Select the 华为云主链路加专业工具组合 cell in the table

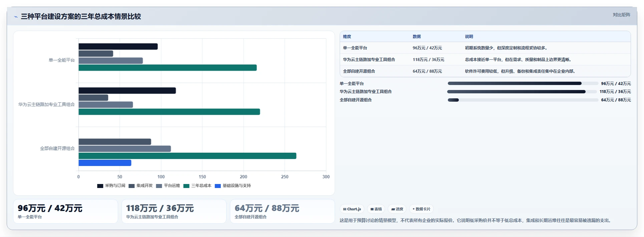point(369,60)
